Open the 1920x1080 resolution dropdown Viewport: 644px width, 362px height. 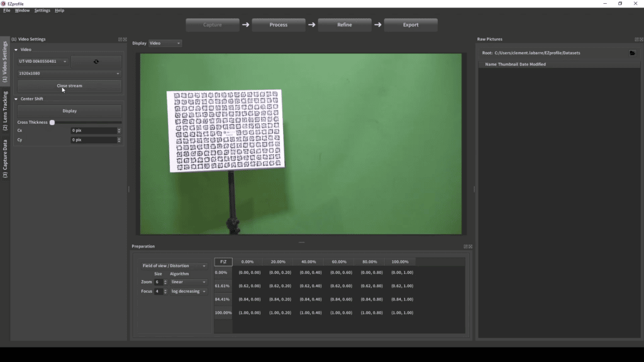click(x=69, y=74)
